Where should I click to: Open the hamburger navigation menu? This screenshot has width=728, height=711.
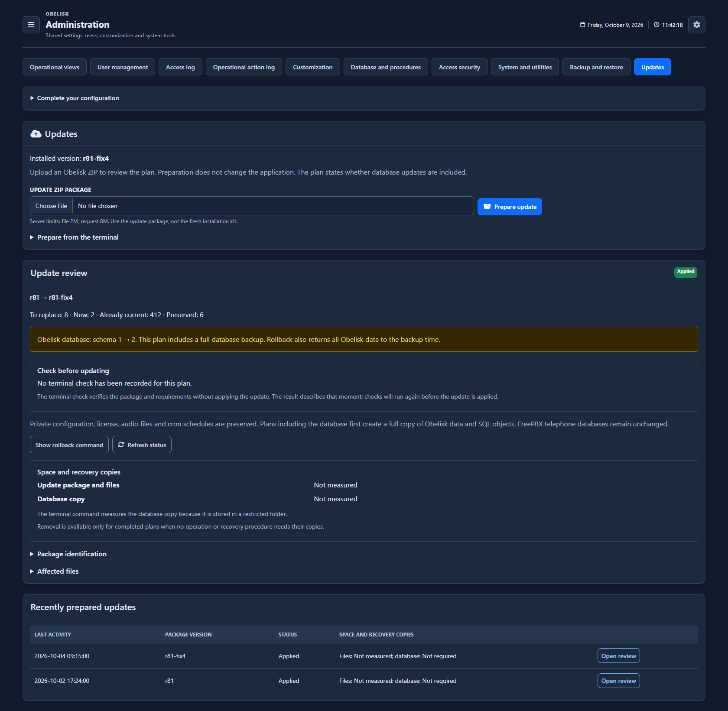click(x=31, y=25)
